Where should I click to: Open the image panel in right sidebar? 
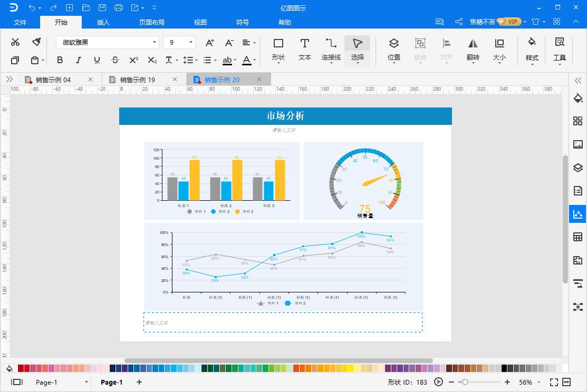[x=578, y=144]
